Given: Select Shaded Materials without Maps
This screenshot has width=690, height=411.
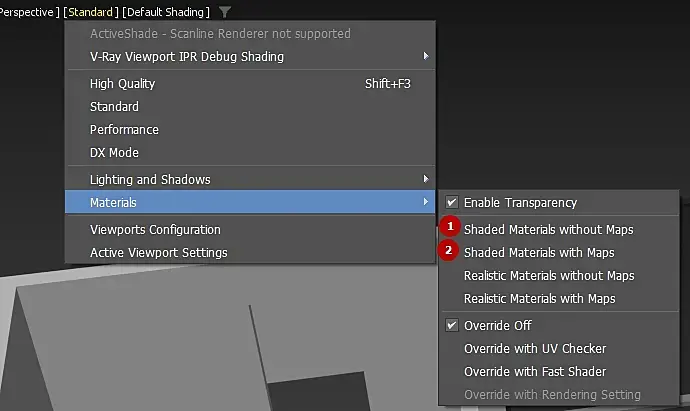Looking at the screenshot, I should [548, 230].
